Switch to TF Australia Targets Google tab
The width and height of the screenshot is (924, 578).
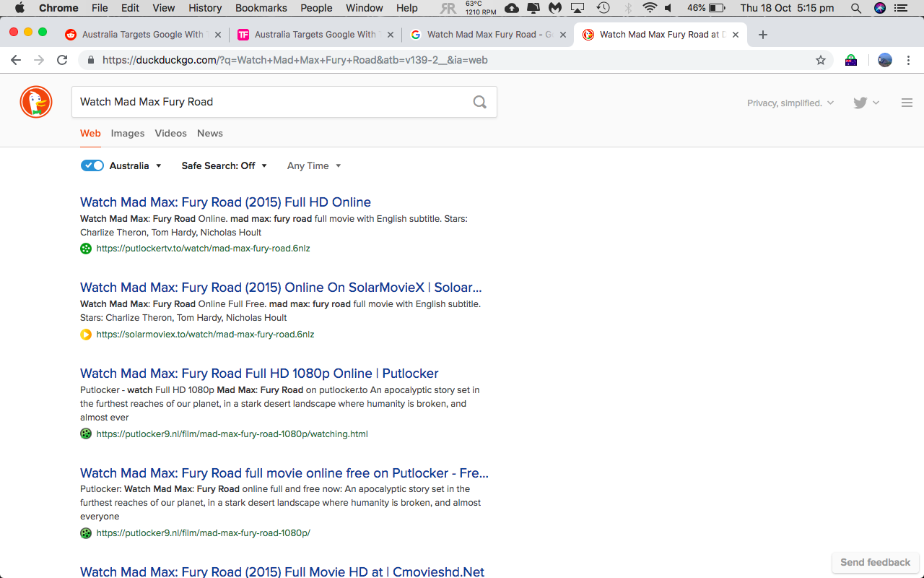click(x=315, y=35)
